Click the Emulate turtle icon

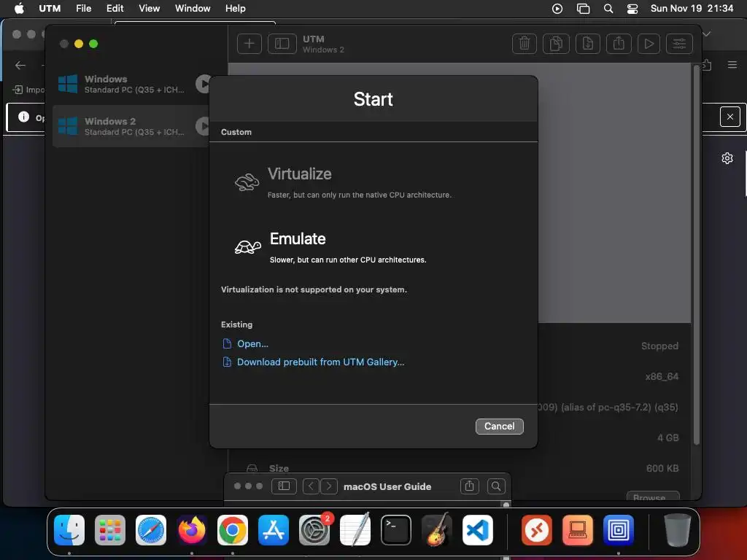248,246
